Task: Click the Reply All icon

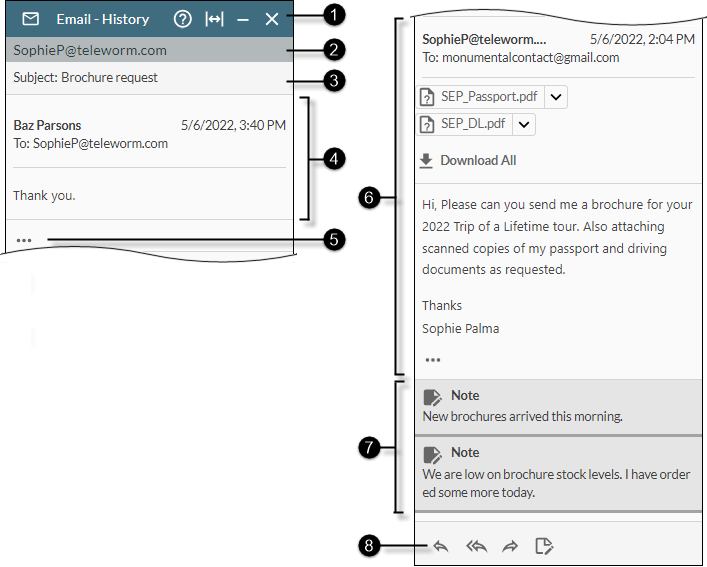Action: point(476,546)
